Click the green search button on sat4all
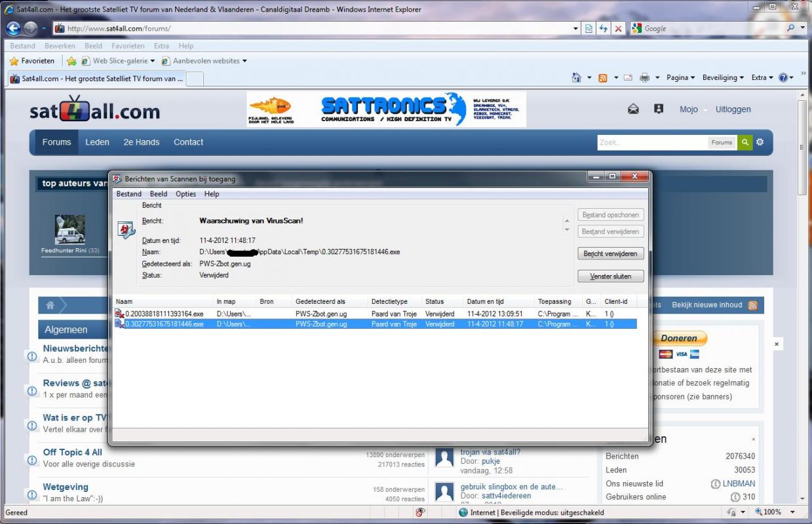Screen dimensions: 812x524 pyautogui.click(x=744, y=142)
